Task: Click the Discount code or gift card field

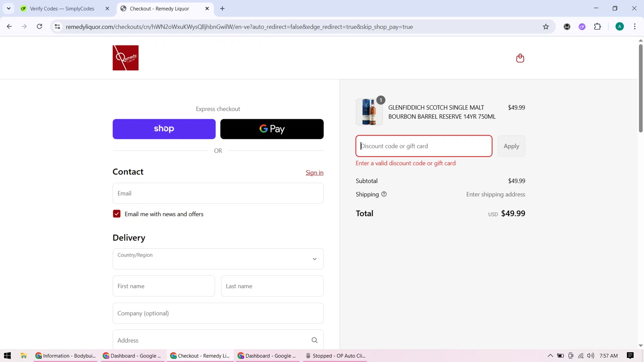Action: point(424,146)
